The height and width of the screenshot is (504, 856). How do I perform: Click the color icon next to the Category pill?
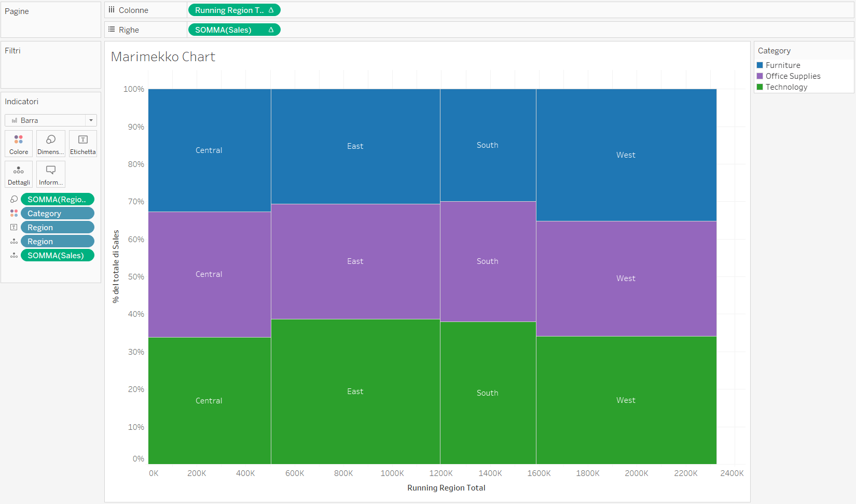(13, 213)
